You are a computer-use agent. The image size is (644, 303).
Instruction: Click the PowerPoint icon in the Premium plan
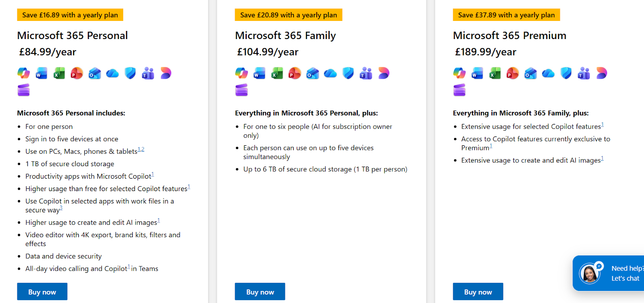(x=512, y=73)
